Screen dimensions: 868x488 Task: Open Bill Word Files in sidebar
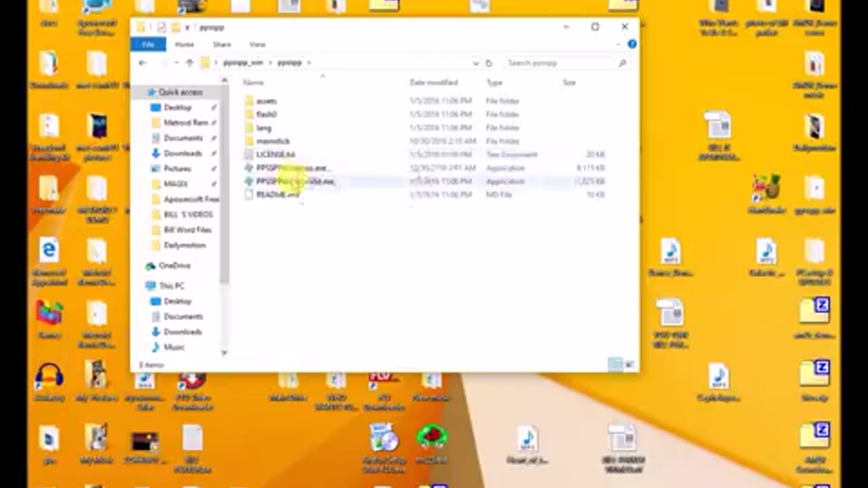[x=187, y=230]
